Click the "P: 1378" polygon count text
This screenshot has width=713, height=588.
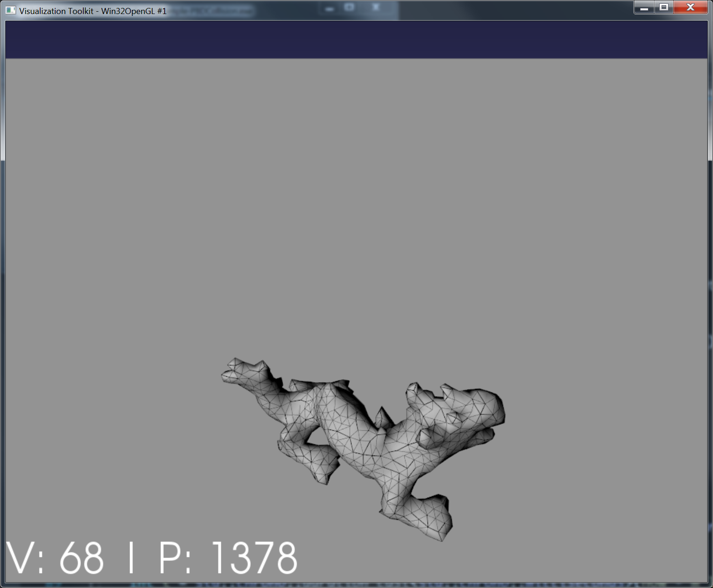[228, 558]
